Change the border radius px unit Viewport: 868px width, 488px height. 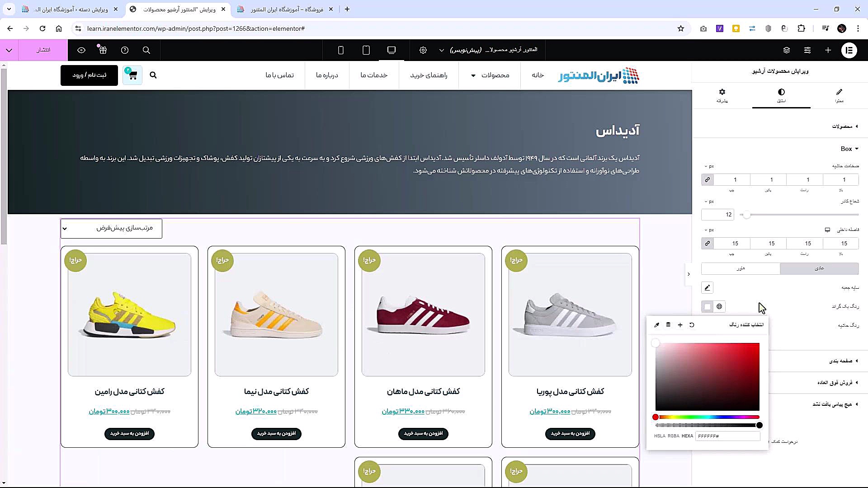pyautogui.click(x=709, y=202)
